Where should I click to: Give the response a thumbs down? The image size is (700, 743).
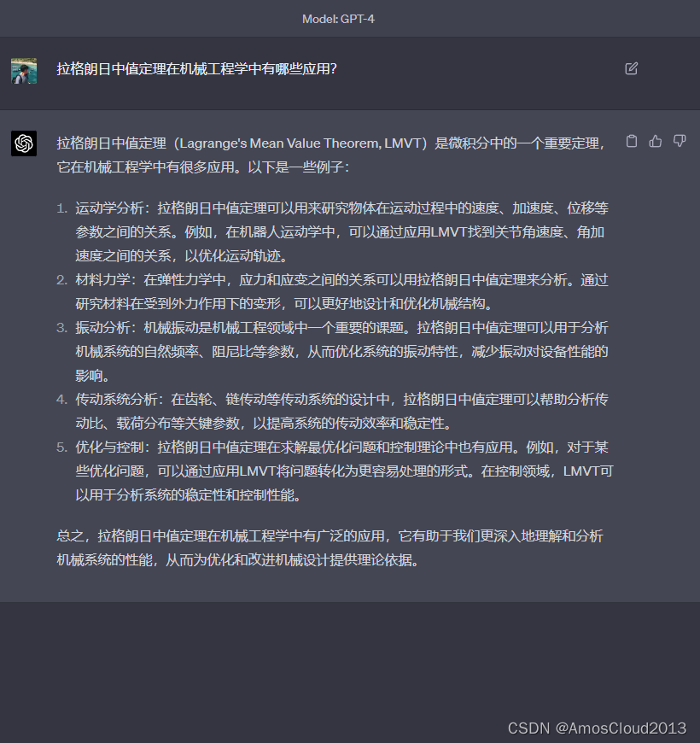click(x=680, y=141)
